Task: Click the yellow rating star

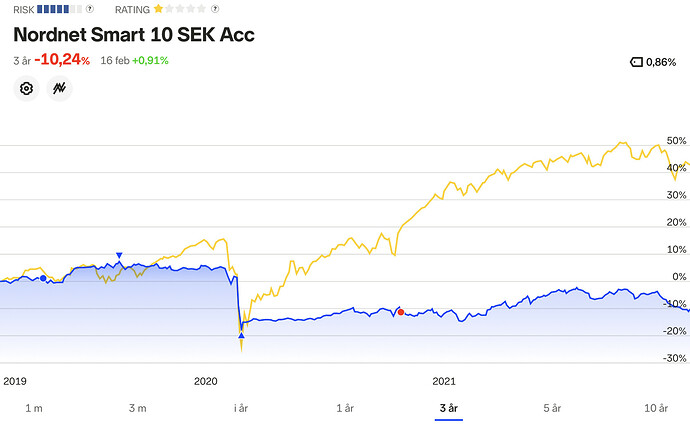Action: (158, 9)
